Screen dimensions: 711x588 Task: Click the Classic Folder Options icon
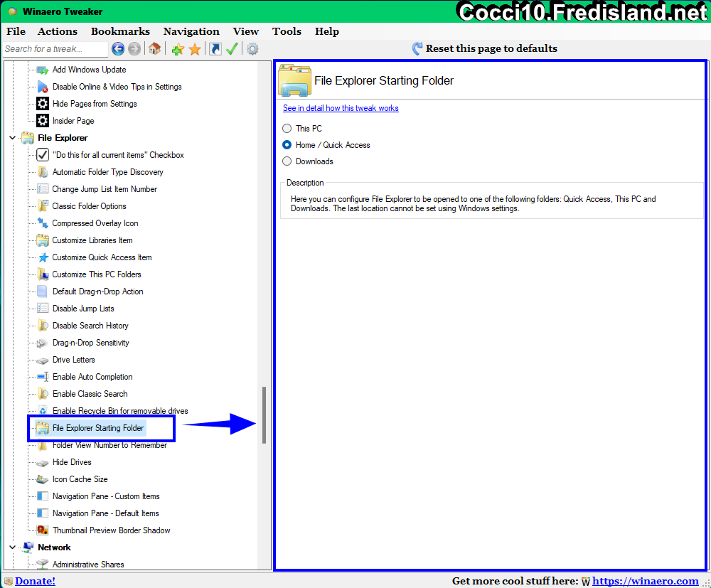[43, 205]
